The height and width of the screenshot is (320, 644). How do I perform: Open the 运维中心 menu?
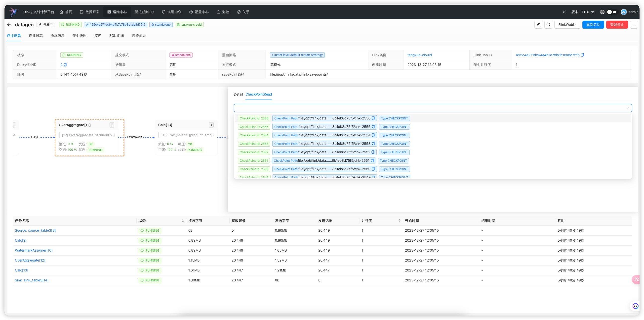[x=117, y=12]
